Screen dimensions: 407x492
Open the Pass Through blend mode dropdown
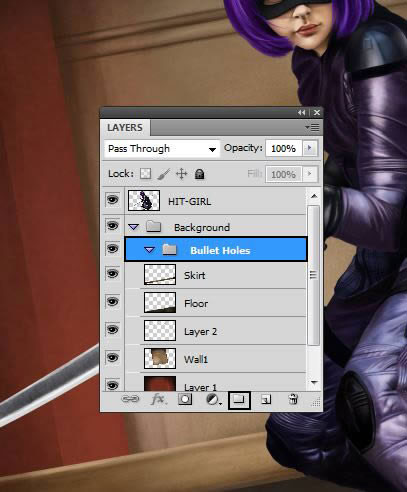pyautogui.click(x=162, y=149)
